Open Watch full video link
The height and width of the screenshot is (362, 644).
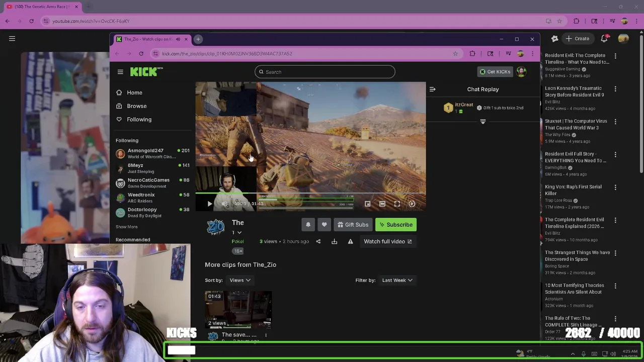pyautogui.click(x=388, y=241)
